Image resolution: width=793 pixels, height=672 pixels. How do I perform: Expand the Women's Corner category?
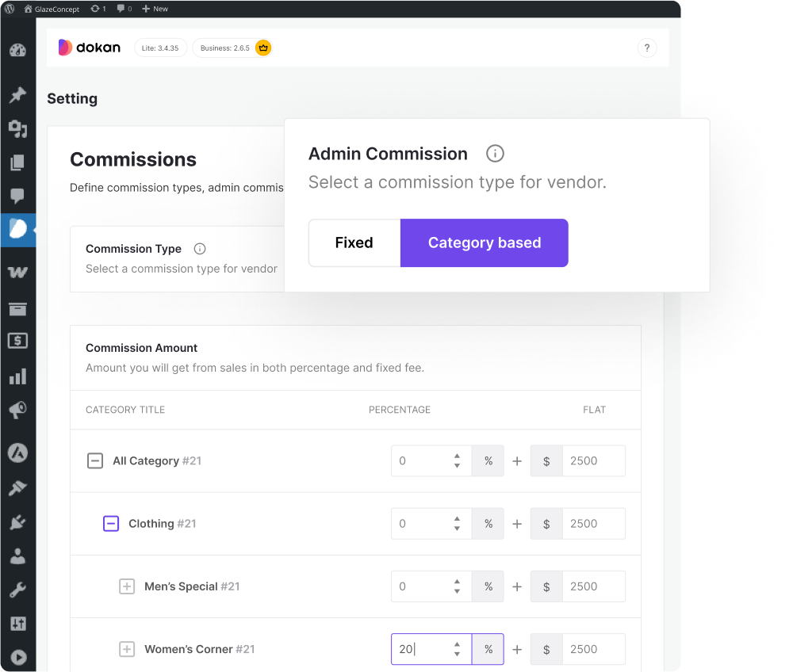tap(127, 649)
